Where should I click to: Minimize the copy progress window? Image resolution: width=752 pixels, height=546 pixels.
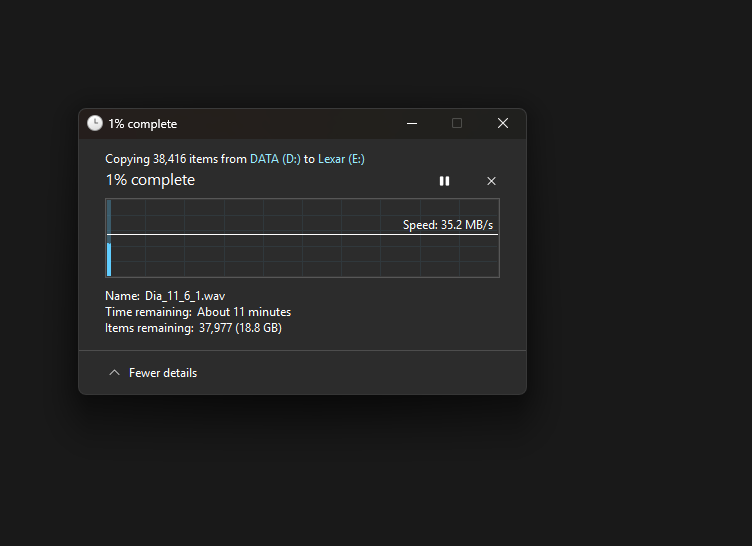pos(412,123)
